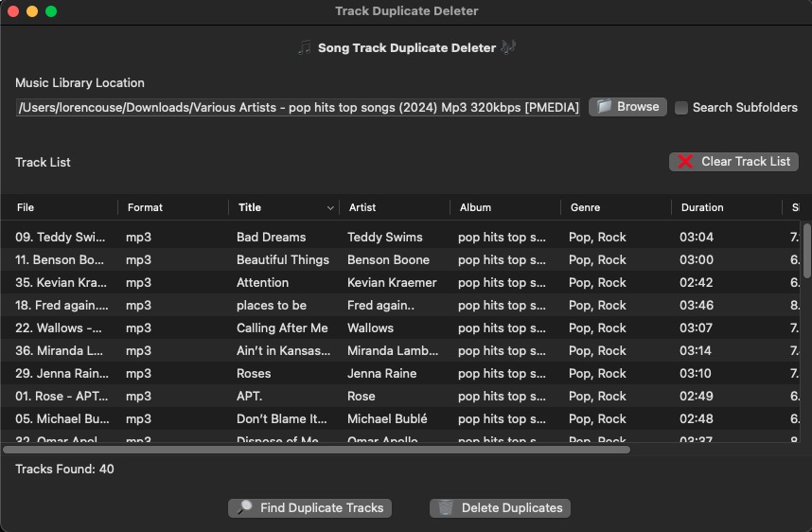Click the 'Ain't in Kansas...' title cell
This screenshot has width=812, height=532.
coord(283,350)
